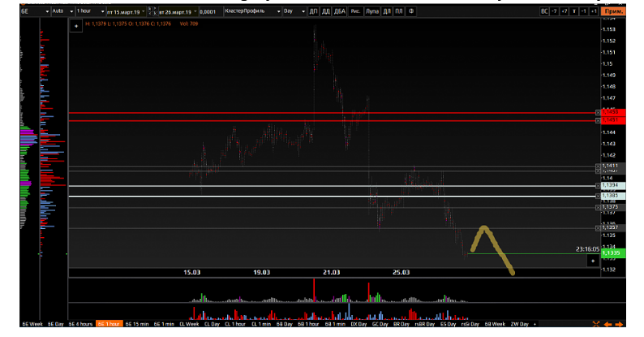Toggle the ДБА display button
The image size is (644, 337).
pos(339,12)
